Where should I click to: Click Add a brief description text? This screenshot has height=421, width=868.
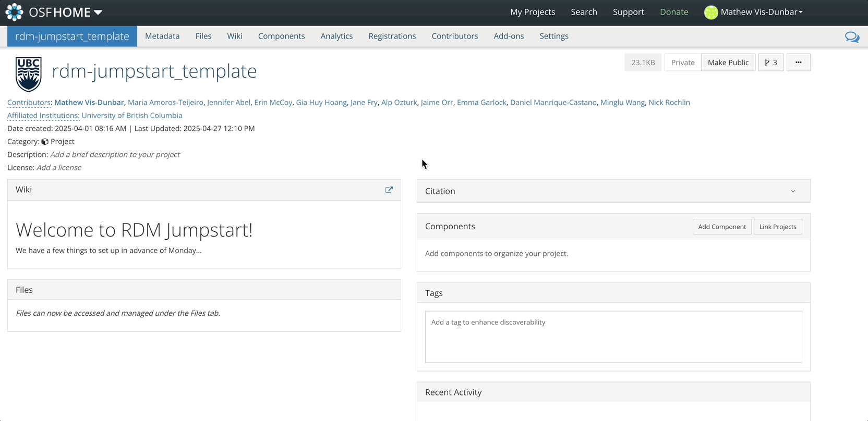(x=115, y=155)
